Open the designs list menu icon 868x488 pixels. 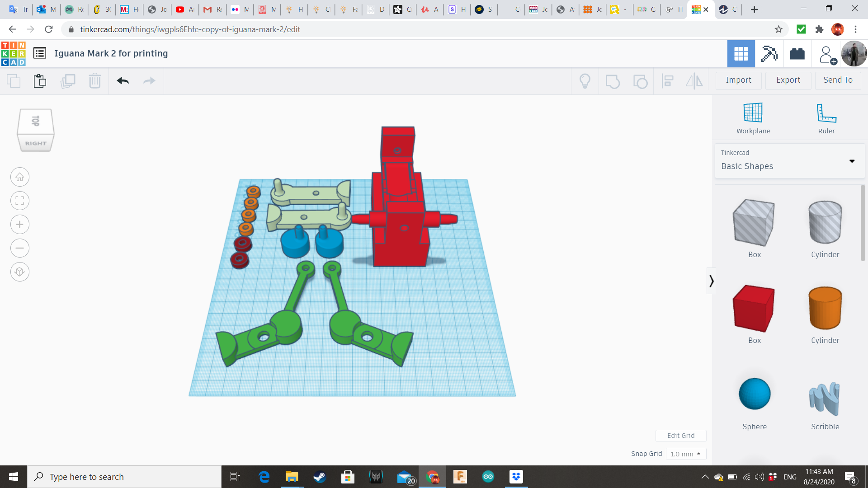40,53
